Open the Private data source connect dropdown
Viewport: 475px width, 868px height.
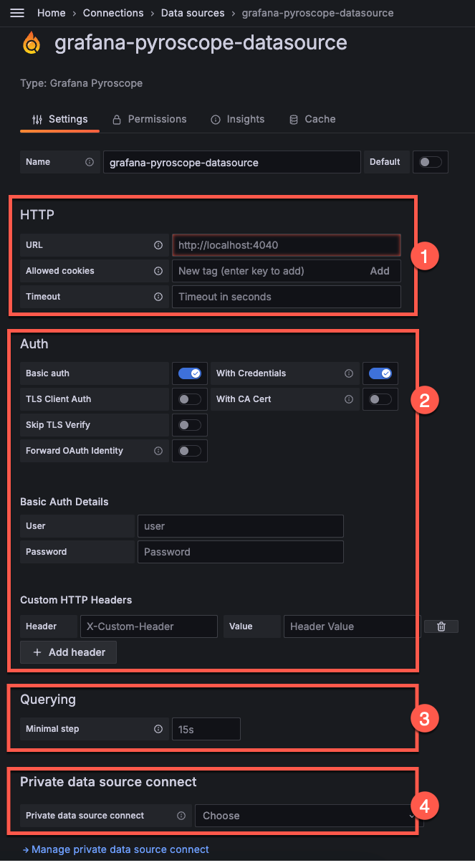(x=308, y=816)
